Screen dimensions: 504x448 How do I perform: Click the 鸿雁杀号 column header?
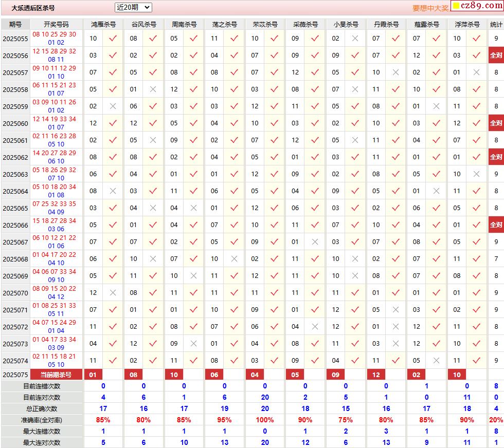[x=103, y=25]
